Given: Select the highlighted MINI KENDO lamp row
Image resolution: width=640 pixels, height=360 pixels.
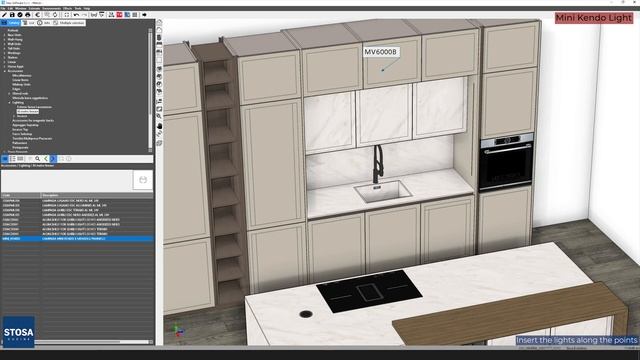Looking at the screenshot, I should click(77, 238).
